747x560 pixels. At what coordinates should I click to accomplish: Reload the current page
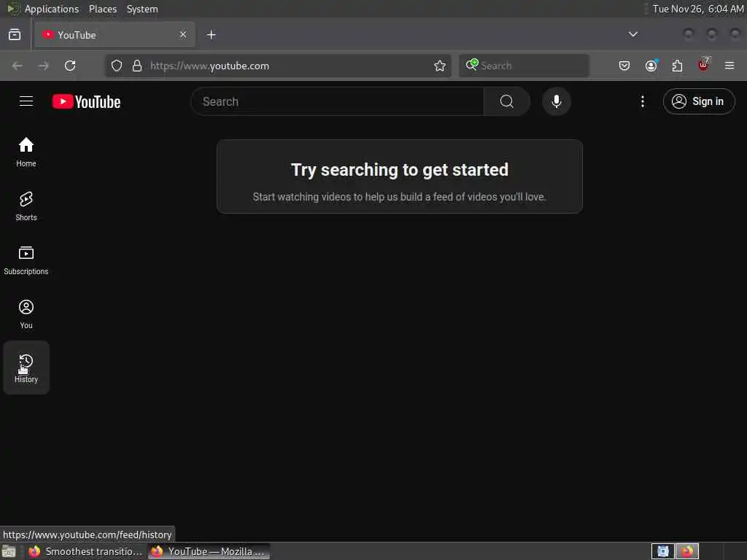click(70, 66)
